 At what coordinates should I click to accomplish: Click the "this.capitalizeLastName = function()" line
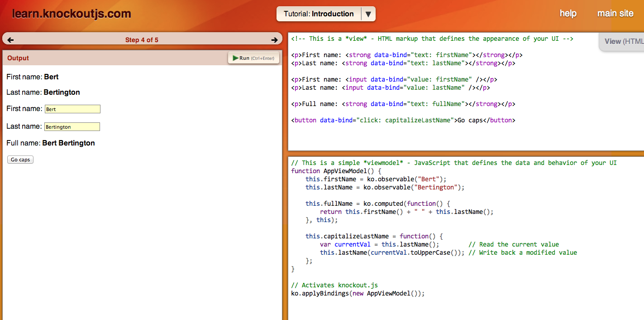[374, 237]
